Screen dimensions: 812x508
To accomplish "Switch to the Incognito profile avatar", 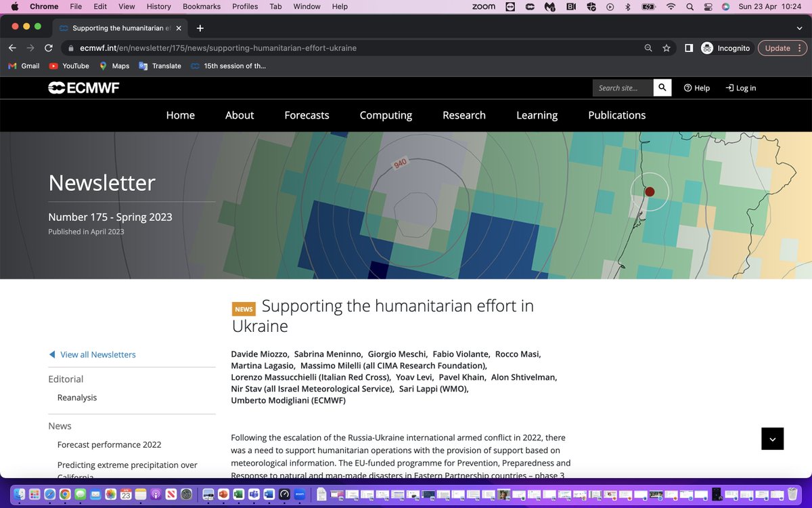I will click(706, 48).
